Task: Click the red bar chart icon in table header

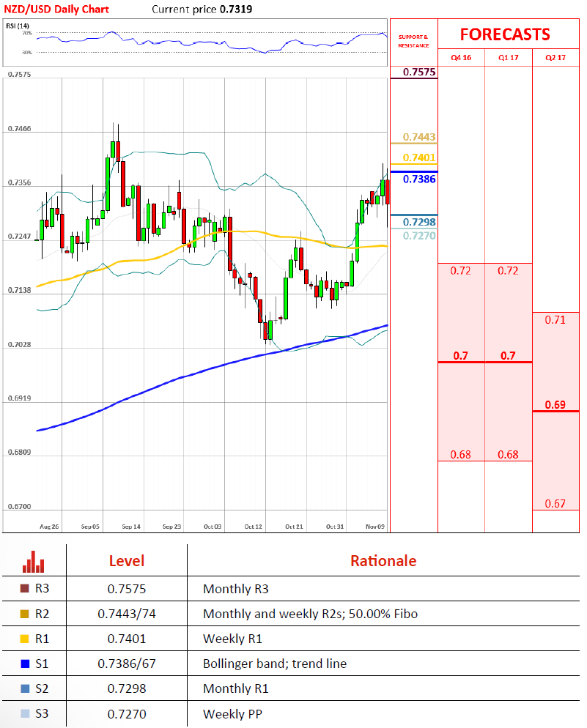Action: [x=34, y=561]
